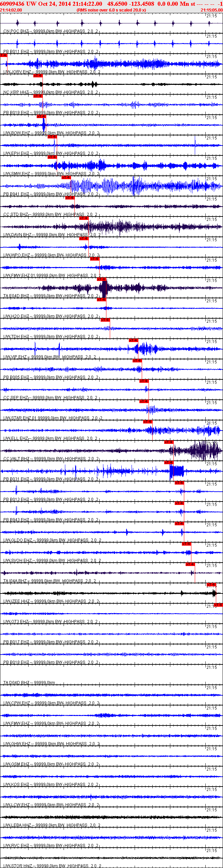This screenshot has height=868, width=223.
Task: Click the red pick marker on UW.JORV trace
Action: click(x=3, y=55)
